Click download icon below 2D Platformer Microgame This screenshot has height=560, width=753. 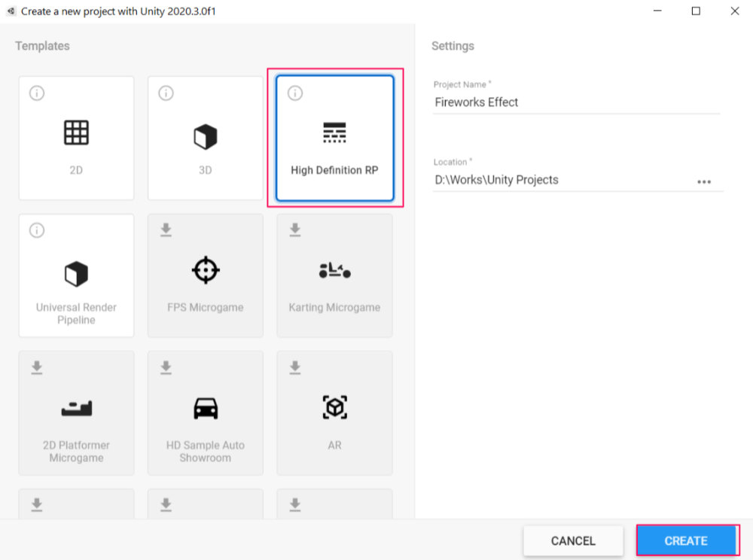click(x=37, y=505)
